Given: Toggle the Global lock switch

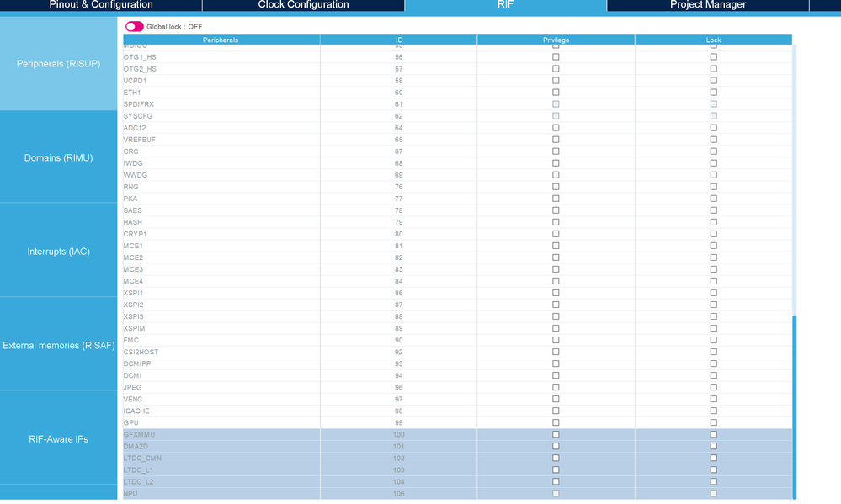Looking at the screenshot, I should (x=134, y=26).
